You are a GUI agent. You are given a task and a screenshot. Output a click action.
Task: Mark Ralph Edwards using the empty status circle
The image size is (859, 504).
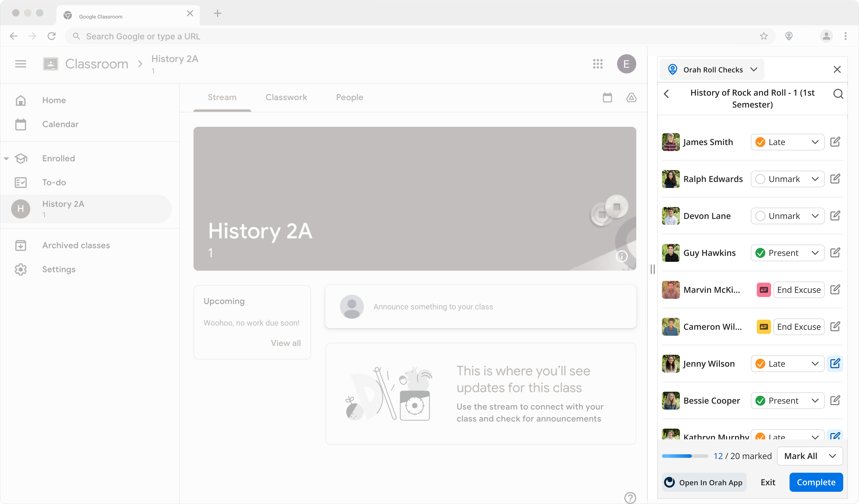click(x=760, y=179)
